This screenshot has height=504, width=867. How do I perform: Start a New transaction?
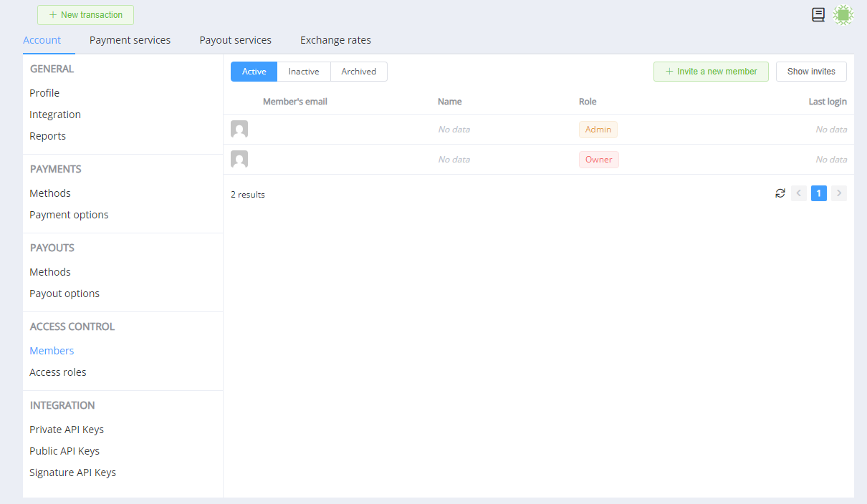(x=85, y=15)
